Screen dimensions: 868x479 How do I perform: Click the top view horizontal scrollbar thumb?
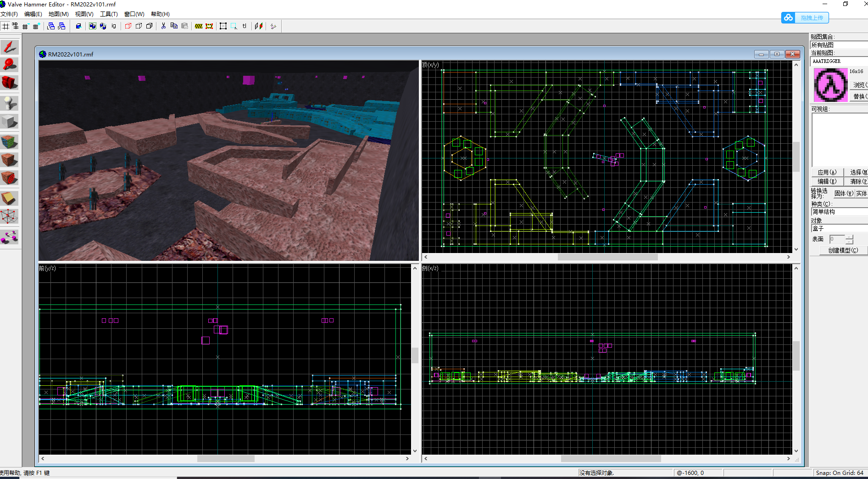pyautogui.click(x=607, y=257)
